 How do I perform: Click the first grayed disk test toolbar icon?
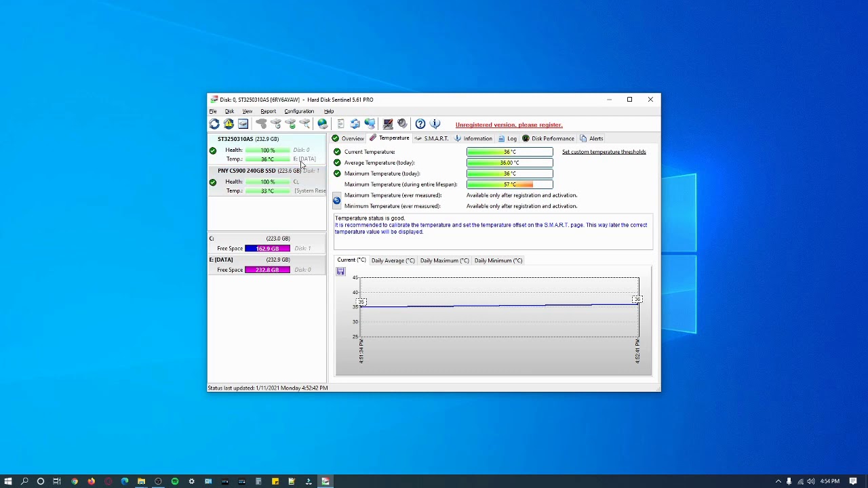(261, 124)
